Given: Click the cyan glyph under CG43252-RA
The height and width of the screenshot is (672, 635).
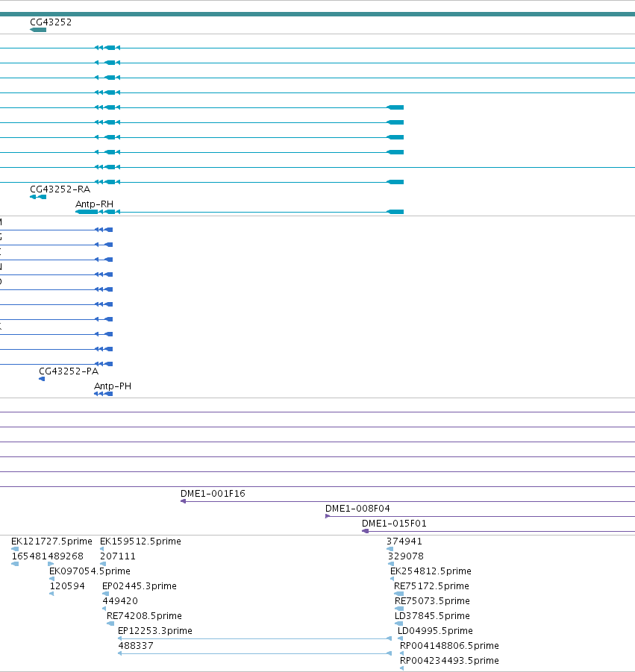Looking at the screenshot, I should coord(38,197).
